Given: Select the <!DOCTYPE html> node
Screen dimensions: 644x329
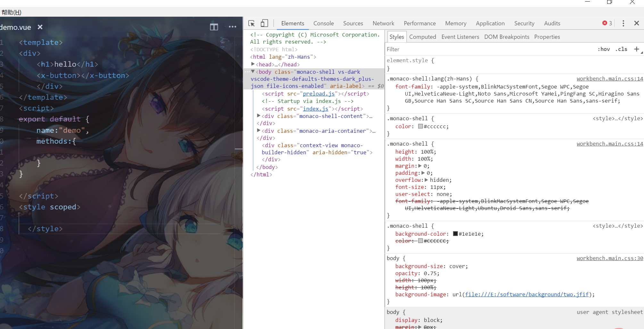Looking at the screenshot, I should point(274,49).
